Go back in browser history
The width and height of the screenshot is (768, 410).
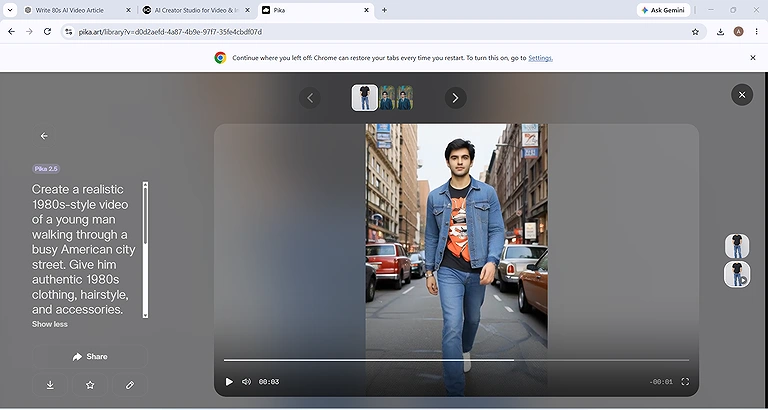11,32
